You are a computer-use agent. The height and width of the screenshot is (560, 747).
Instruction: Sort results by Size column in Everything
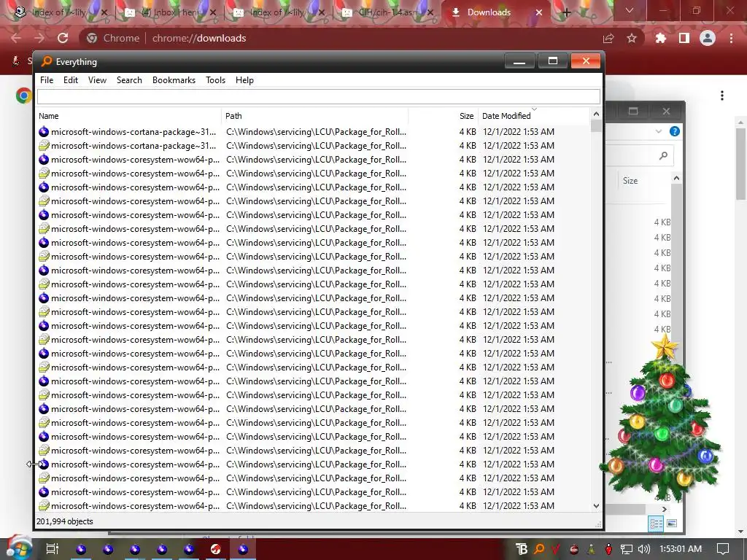click(443, 116)
